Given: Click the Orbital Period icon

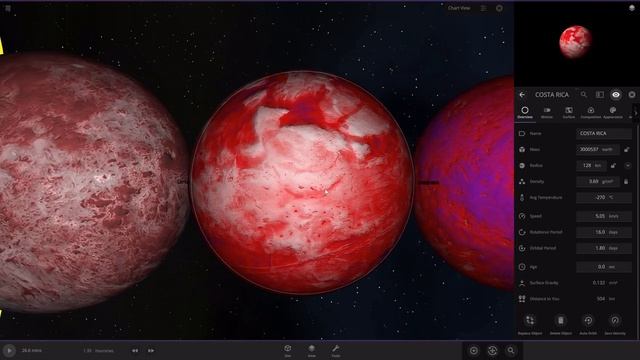Looking at the screenshot, I should pyautogui.click(x=522, y=248).
